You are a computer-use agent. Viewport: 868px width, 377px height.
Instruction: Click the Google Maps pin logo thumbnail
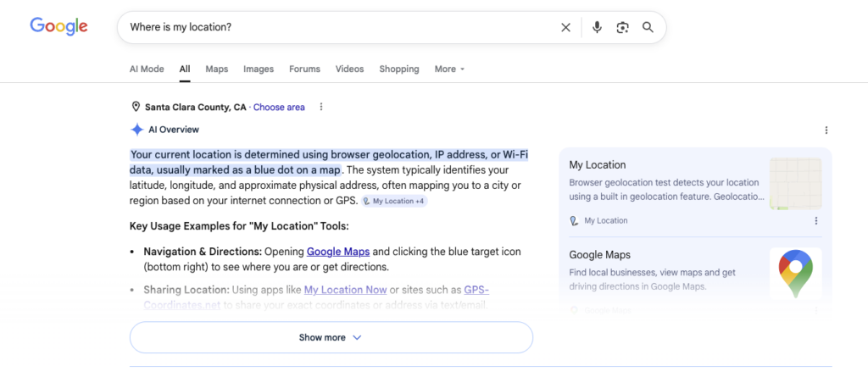795,274
